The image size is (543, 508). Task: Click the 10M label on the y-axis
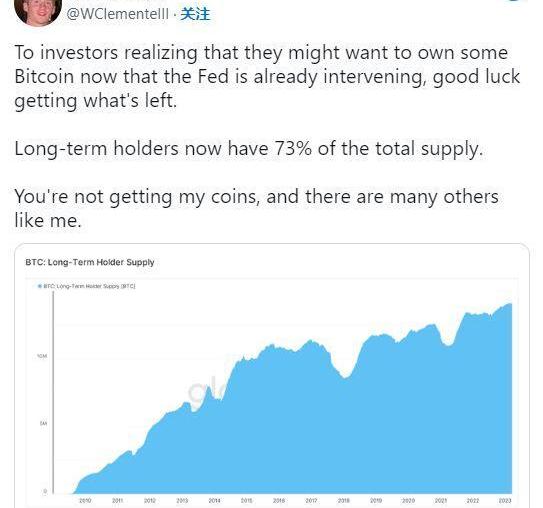click(42, 356)
